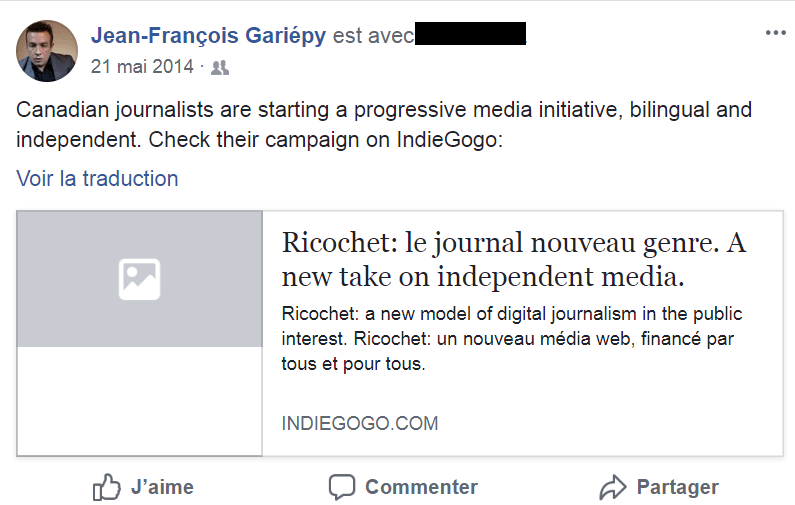Screen dimensions: 795x505
Task: Click the friends audience icon beside the date
Action: coord(220,68)
